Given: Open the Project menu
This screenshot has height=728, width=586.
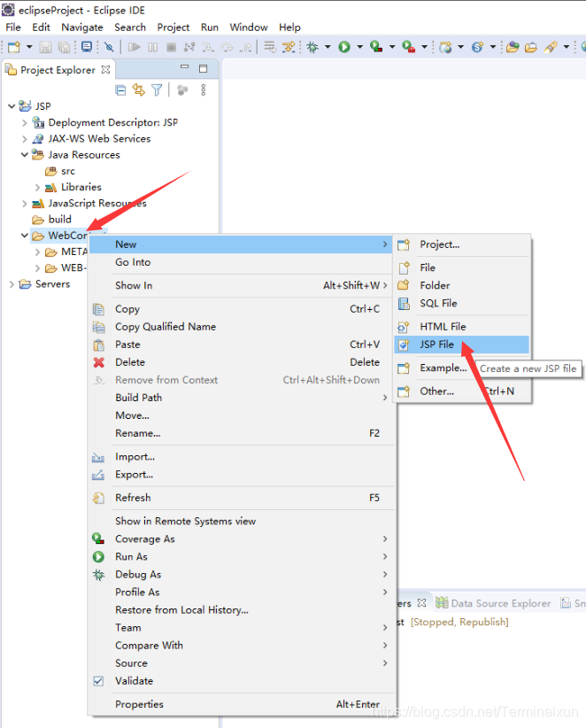Looking at the screenshot, I should coord(173,27).
